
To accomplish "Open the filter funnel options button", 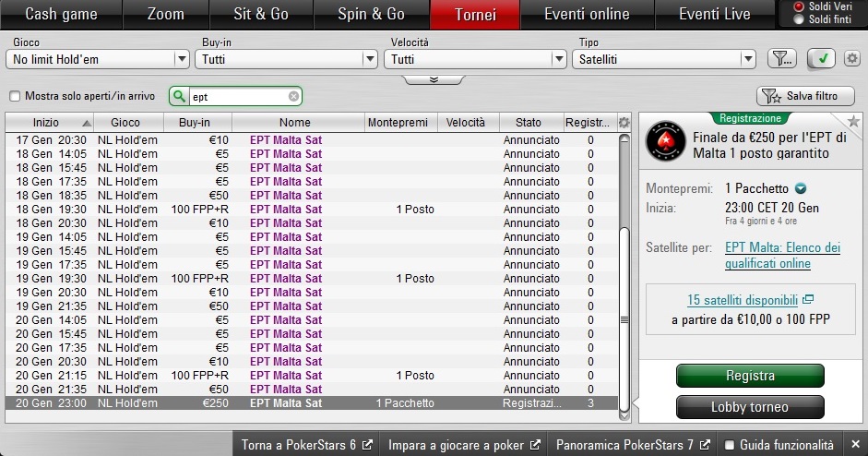I will click(781, 58).
